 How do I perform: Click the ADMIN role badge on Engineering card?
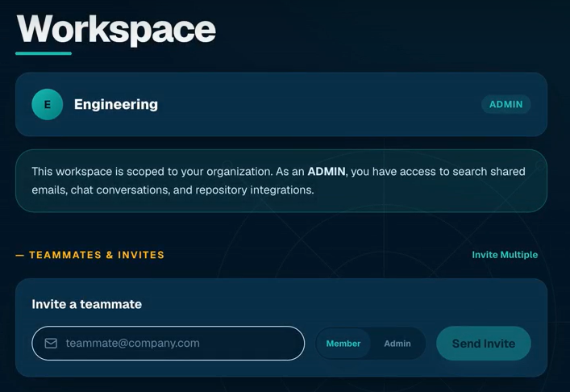point(506,104)
